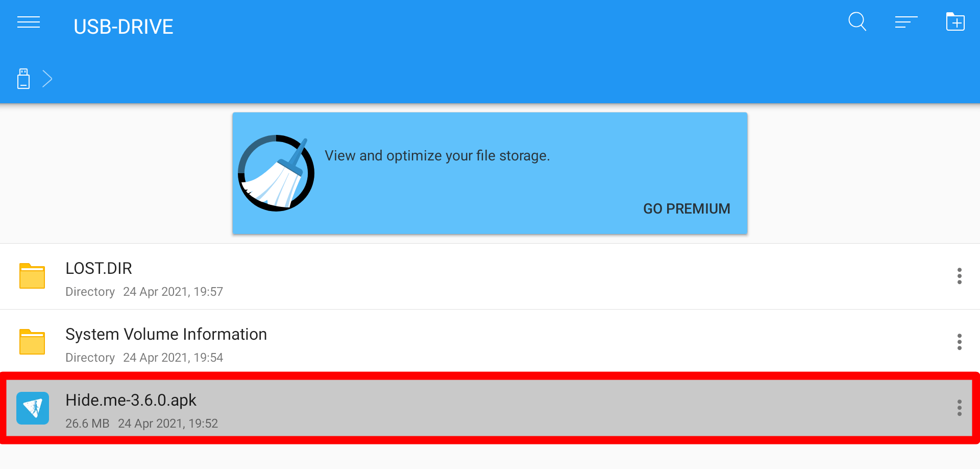Open more options for LOST.DIR
The height and width of the screenshot is (469, 980).
(960, 276)
